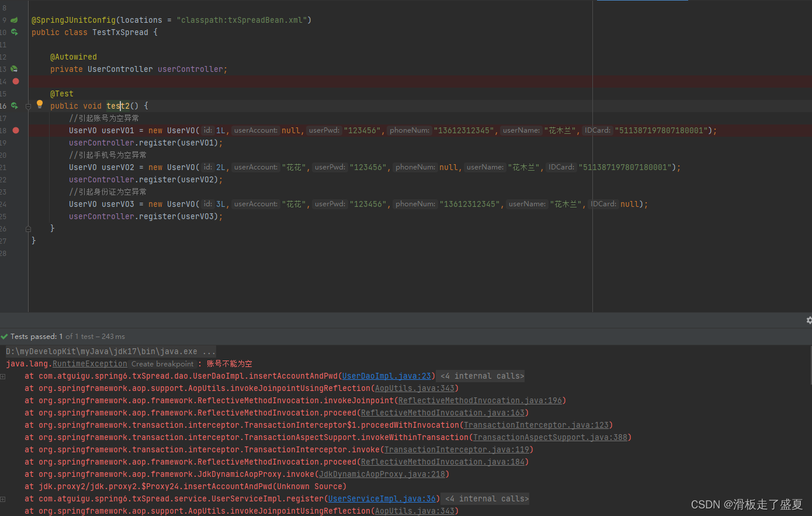
Task: Click the yellow lightbulb quick-fix icon
Action: tap(40, 105)
